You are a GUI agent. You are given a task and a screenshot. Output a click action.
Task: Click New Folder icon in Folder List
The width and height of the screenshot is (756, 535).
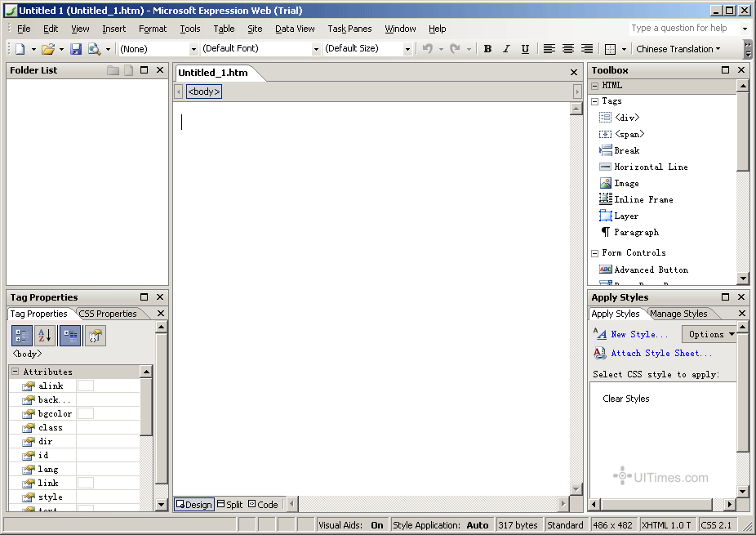tap(113, 70)
